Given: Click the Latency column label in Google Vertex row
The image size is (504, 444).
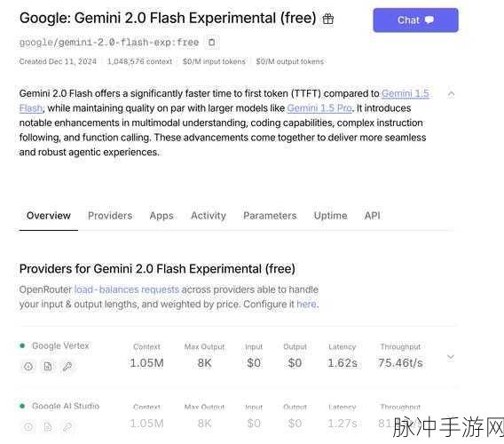Looking at the screenshot, I should coord(343,347).
